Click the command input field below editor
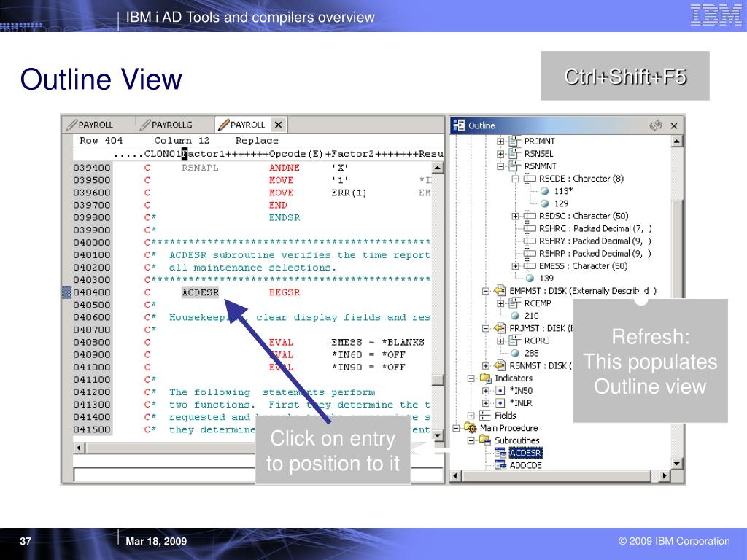The height and width of the screenshot is (560, 747). coord(258,474)
